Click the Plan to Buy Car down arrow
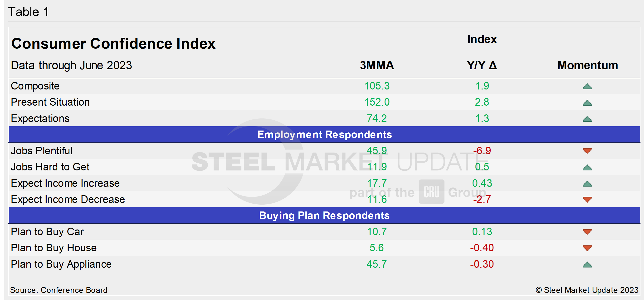Screen dimensions: 644x300 pyautogui.click(x=587, y=232)
